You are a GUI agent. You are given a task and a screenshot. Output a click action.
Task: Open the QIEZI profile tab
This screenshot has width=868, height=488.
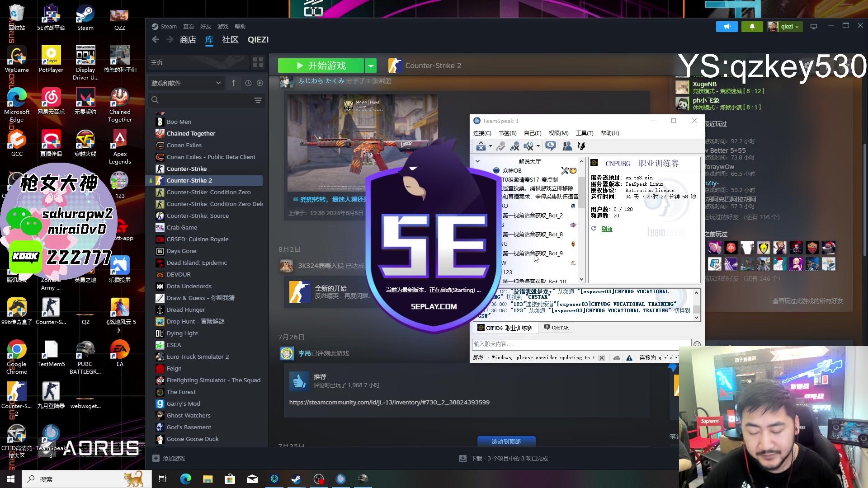[x=258, y=40]
